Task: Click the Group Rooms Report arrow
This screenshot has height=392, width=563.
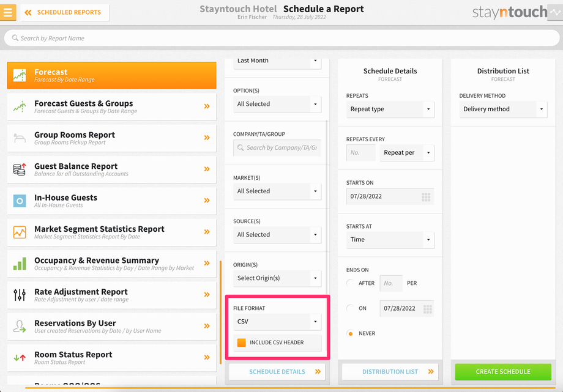Action: pos(207,138)
